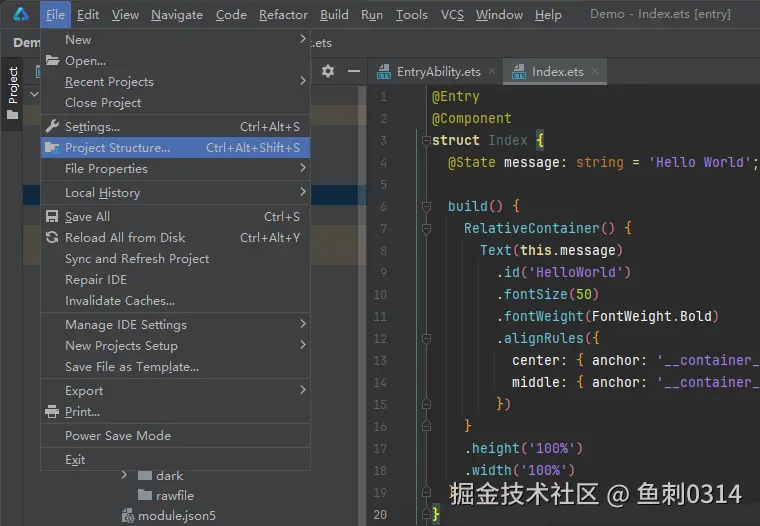Click the project panel vertical scrollbar
Screen dimensions: 760x526
pos(362,305)
